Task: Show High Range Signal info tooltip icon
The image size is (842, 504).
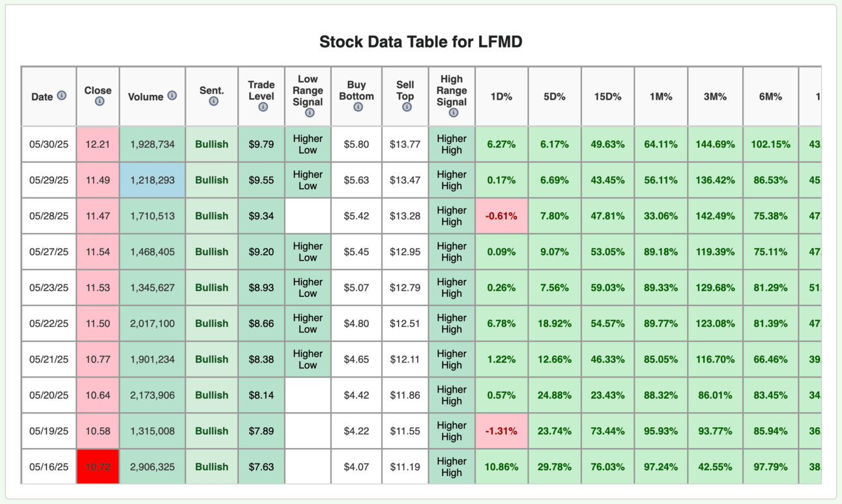Action: coord(454,113)
